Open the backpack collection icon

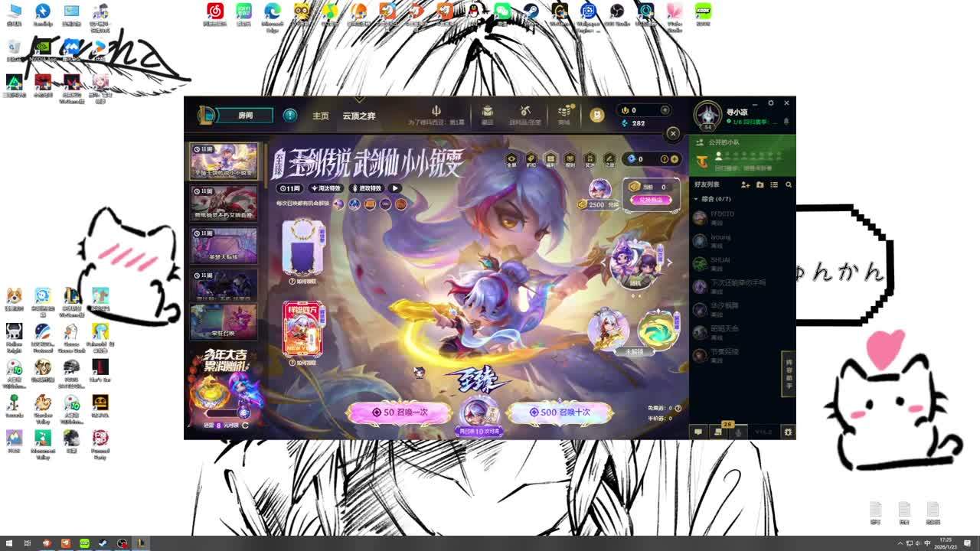[487, 112]
